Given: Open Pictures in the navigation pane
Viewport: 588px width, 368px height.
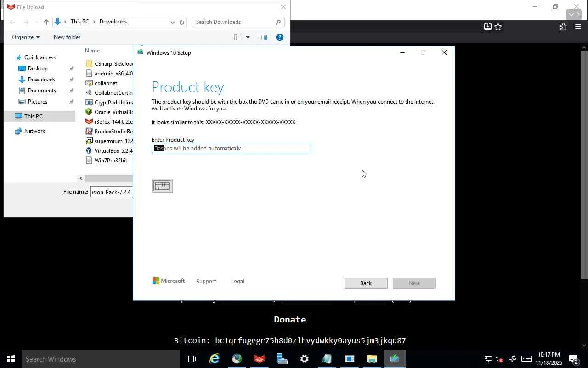Looking at the screenshot, I should [x=38, y=102].
